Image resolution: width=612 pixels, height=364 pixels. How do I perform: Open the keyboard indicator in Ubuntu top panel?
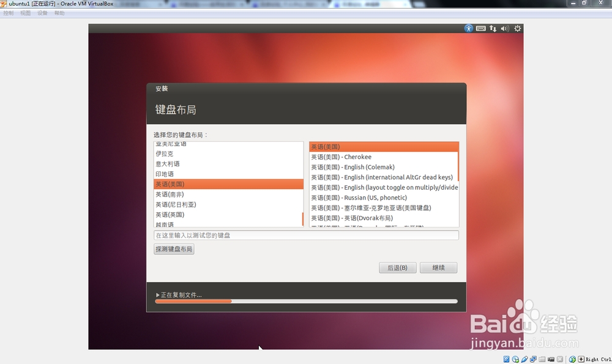coord(481,28)
